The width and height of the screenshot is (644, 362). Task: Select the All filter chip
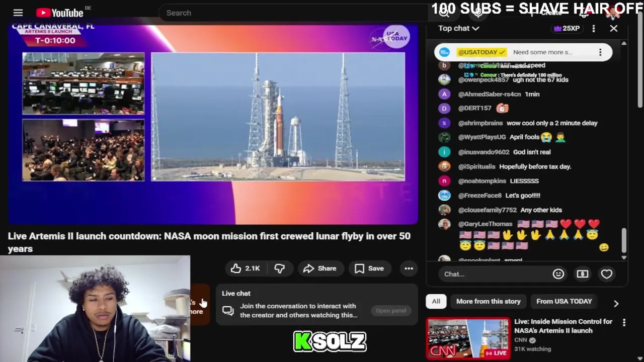point(436,301)
